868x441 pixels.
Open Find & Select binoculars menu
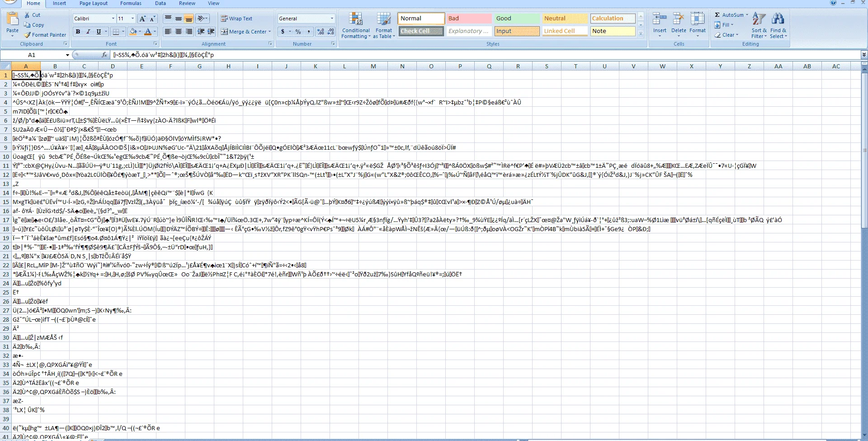(778, 25)
